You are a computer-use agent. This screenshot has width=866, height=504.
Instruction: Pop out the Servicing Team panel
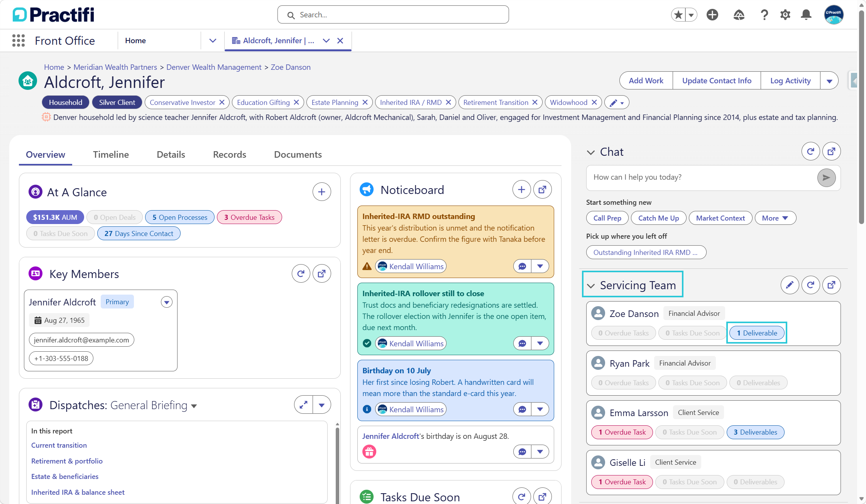pos(831,285)
